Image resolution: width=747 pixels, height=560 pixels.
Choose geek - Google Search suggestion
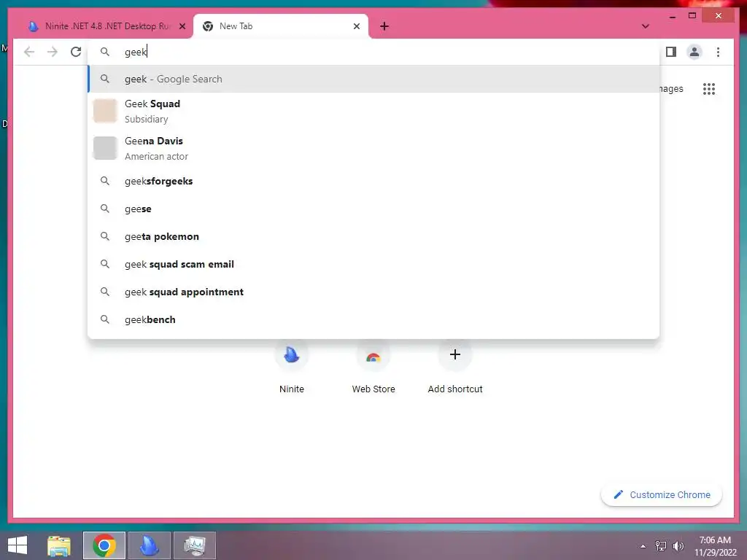coord(374,79)
